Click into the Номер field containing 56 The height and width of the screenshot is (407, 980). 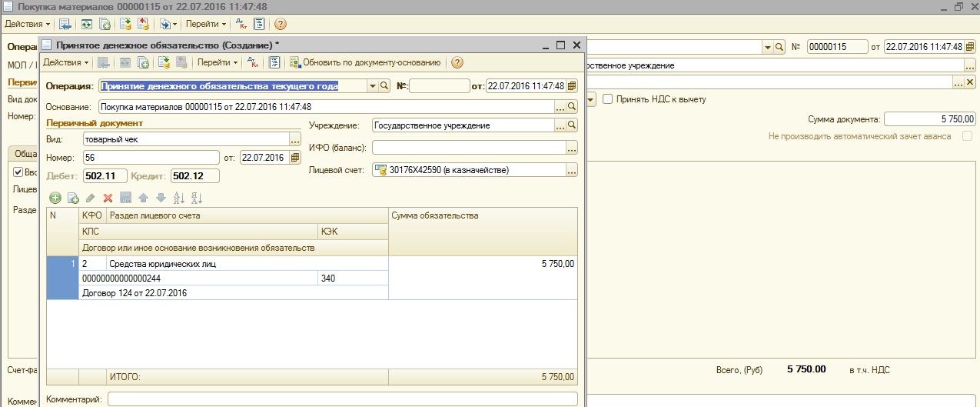pos(151,158)
